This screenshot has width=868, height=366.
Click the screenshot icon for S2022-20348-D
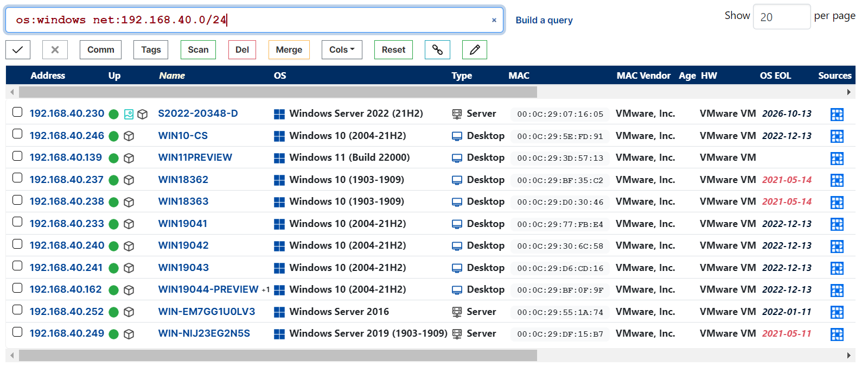pyautogui.click(x=129, y=114)
